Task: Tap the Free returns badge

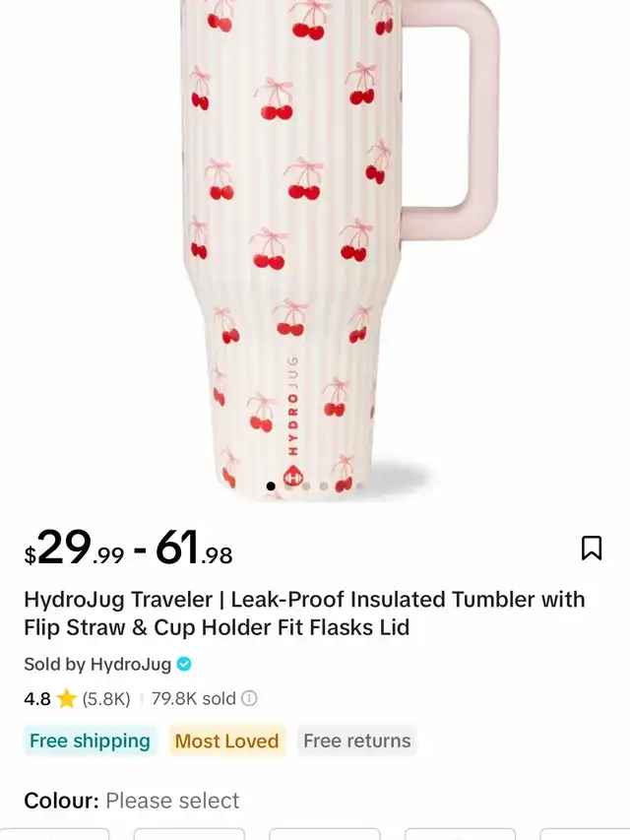Action: point(356,741)
